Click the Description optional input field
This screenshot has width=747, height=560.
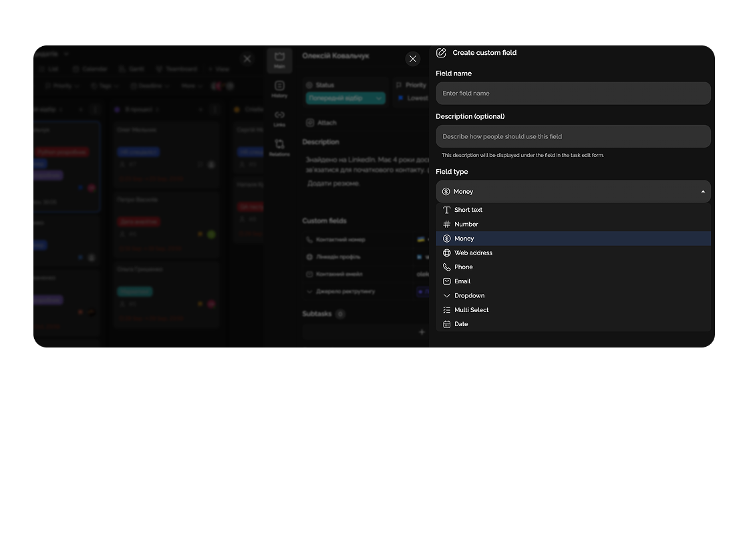coord(573,136)
